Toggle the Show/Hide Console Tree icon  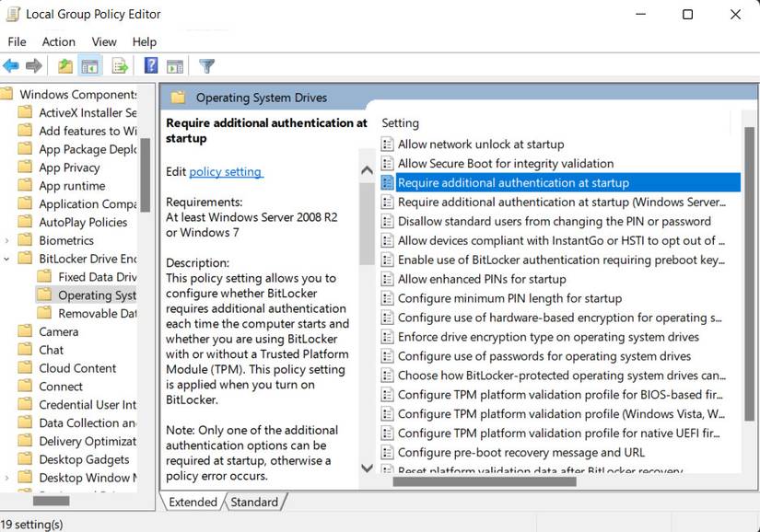(x=88, y=65)
